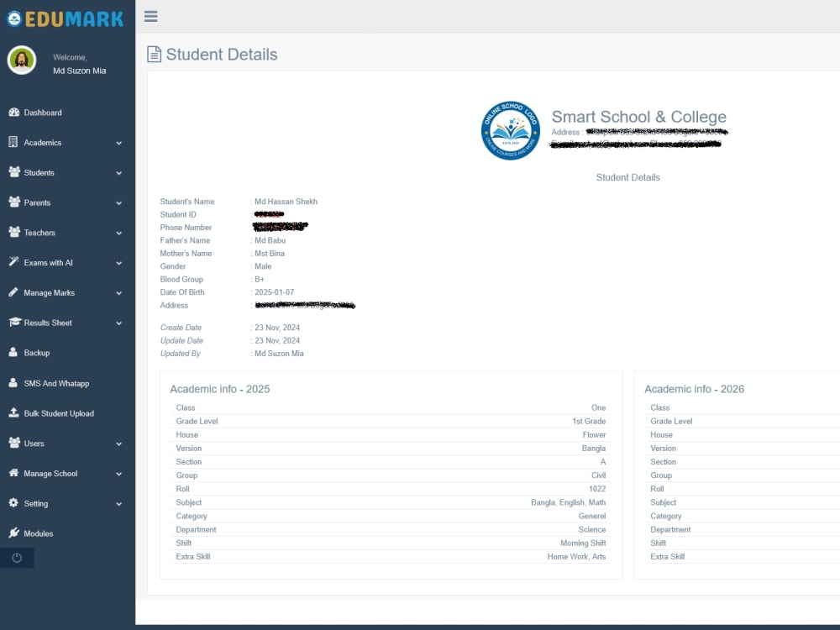Click the Students group icon
Screen dimensions: 840x630
click(14, 172)
